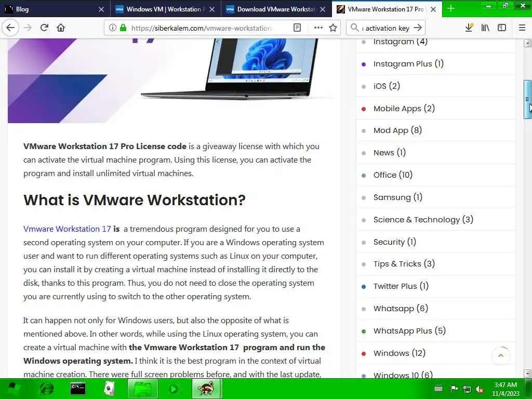This screenshot has height=399, width=532.
Task: Open a new browser tab
Action: 450,9
